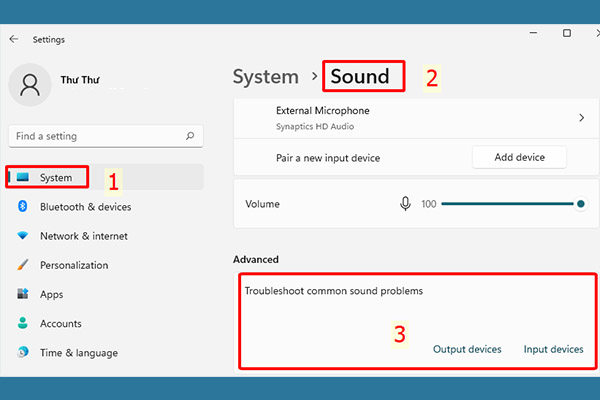Click the Add device button
Viewport: 600px width, 400px height.
519,157
